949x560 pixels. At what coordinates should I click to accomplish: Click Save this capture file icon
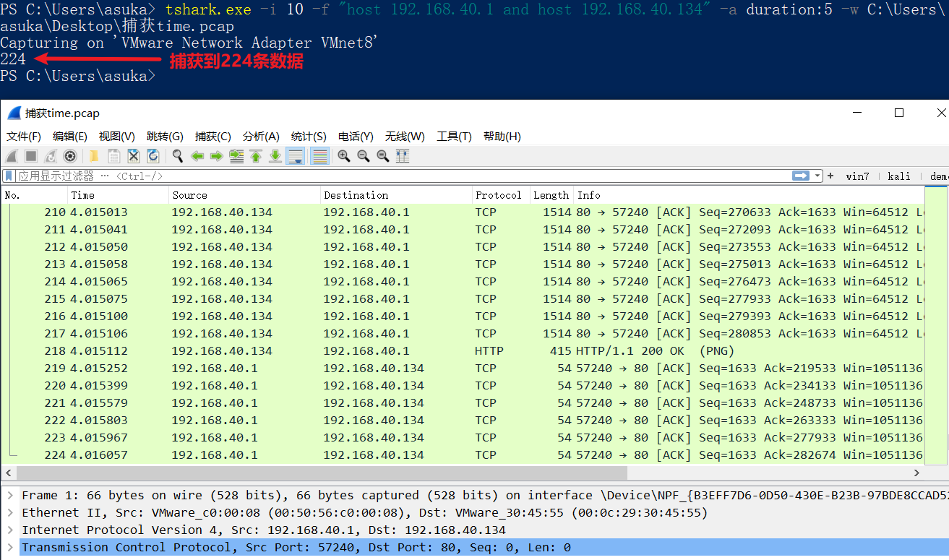pos(113,156)
